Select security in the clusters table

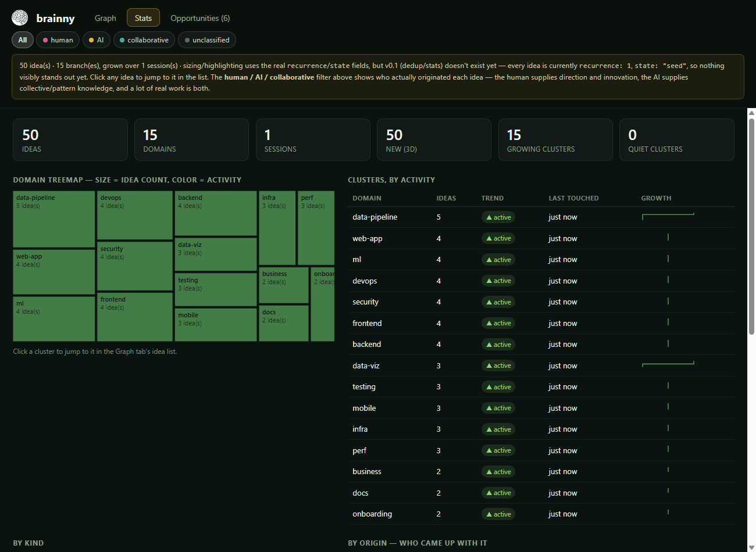tap(365, 302)
